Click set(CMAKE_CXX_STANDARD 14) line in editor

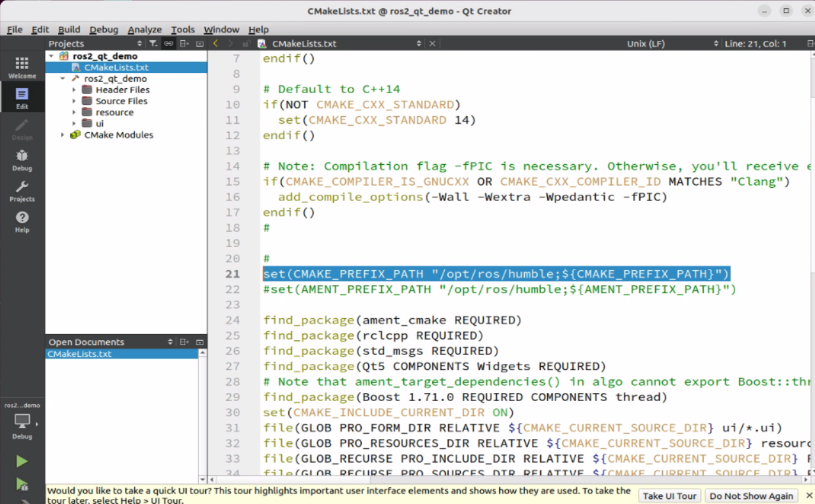pos(377,120)
